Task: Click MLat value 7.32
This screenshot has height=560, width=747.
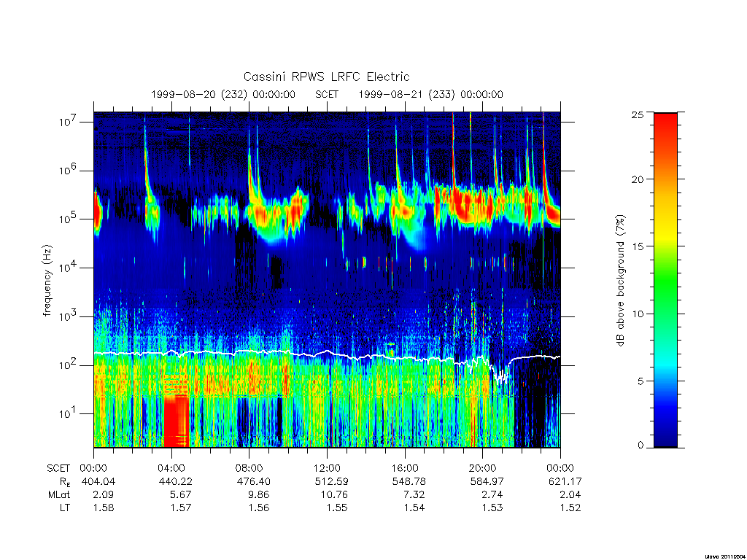Action: point(414,495)
